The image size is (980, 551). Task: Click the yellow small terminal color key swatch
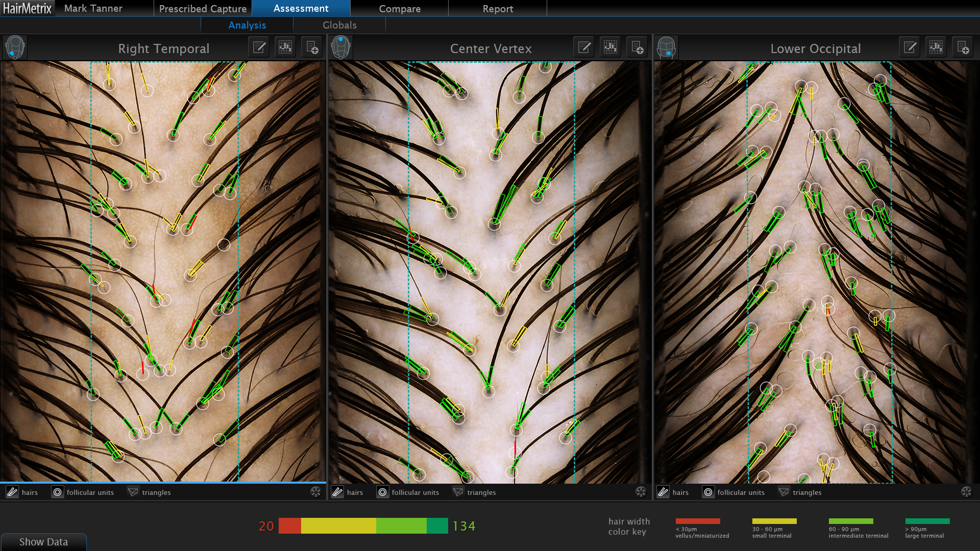774,521
